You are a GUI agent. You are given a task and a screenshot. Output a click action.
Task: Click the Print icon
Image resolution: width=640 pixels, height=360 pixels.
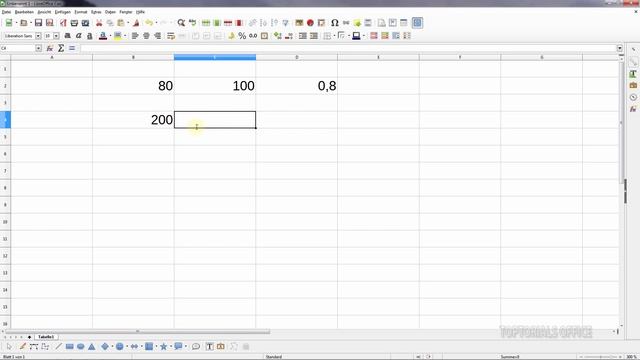click(74, 23)
